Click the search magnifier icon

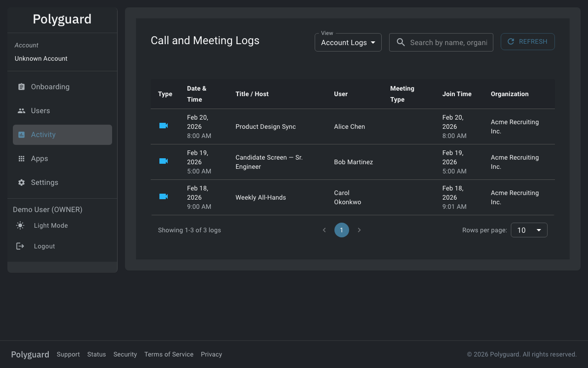pos(400,42)
